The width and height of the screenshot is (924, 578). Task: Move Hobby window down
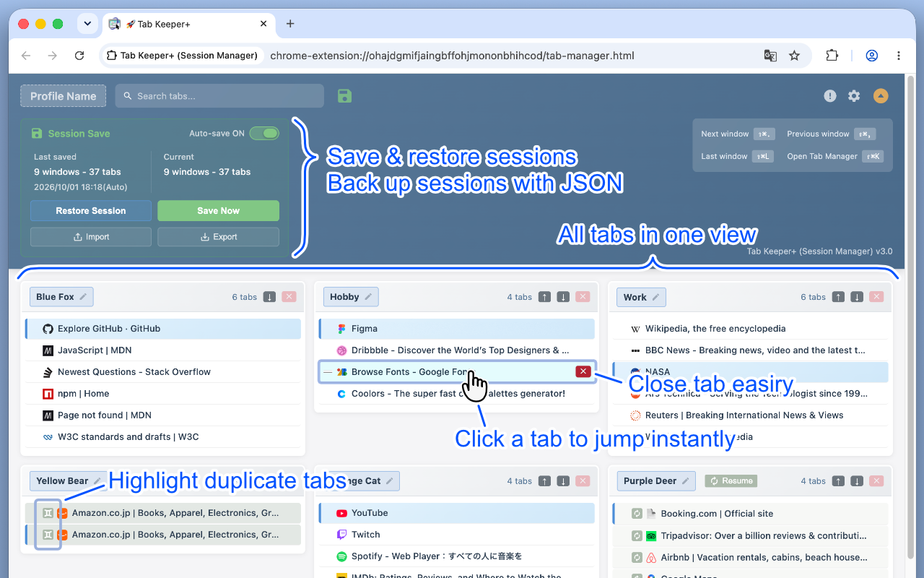click(564, 297)
